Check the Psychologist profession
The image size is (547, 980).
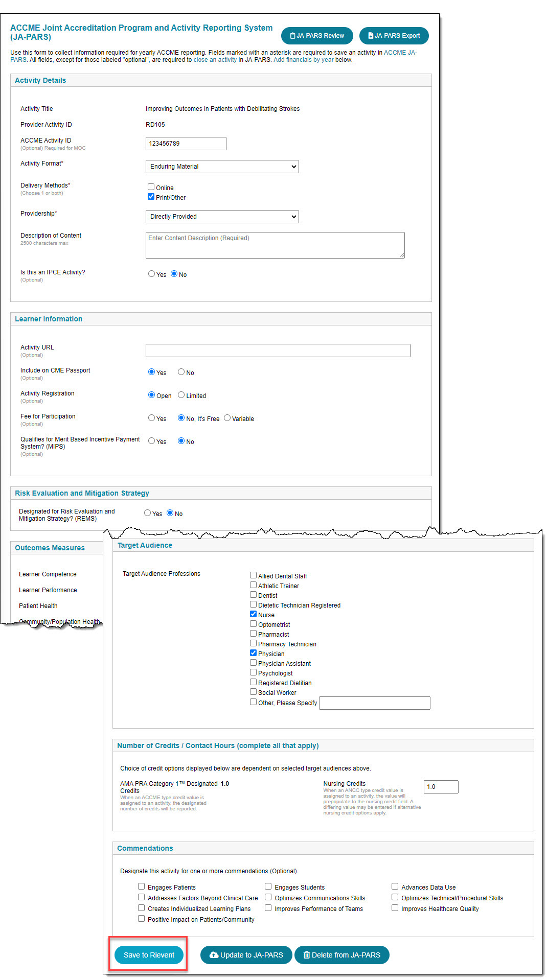click(253, 672)
